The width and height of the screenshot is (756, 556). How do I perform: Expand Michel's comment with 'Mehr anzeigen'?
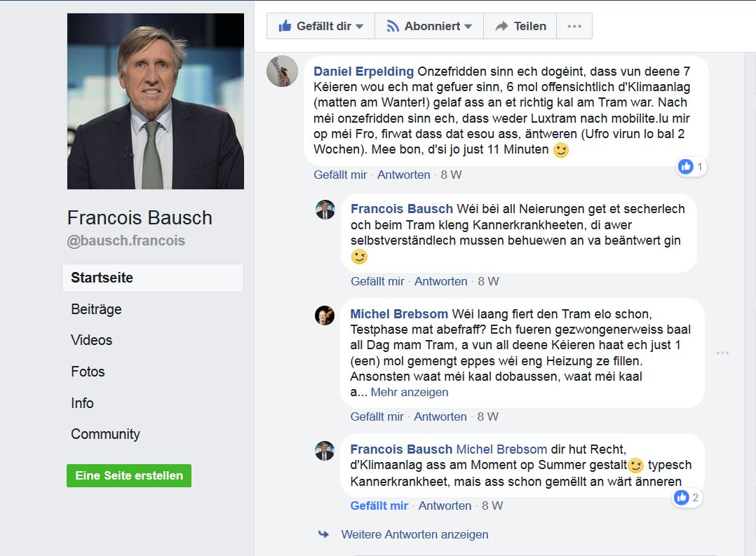tap(409, 392)
